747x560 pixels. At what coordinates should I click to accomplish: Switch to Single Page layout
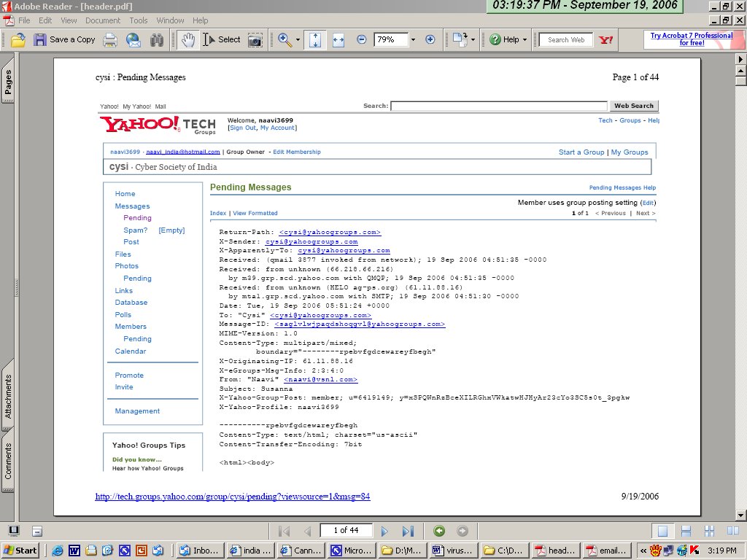(662, 531)
